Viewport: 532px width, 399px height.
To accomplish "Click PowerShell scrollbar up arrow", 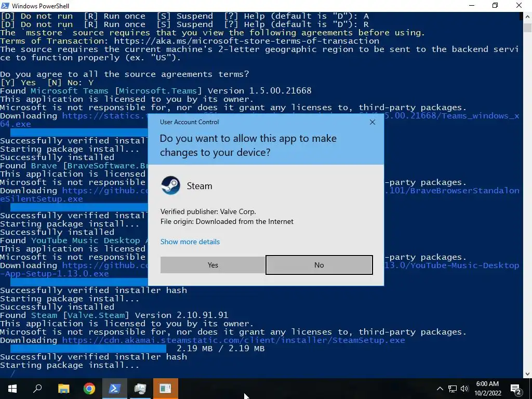I will 527,16.
